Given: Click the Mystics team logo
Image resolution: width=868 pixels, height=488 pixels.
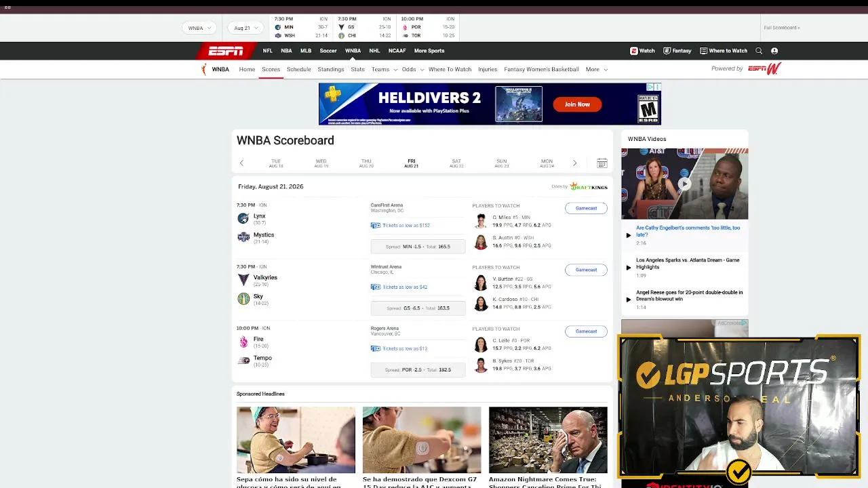Looking at the screenshot, I should point(243,237).
